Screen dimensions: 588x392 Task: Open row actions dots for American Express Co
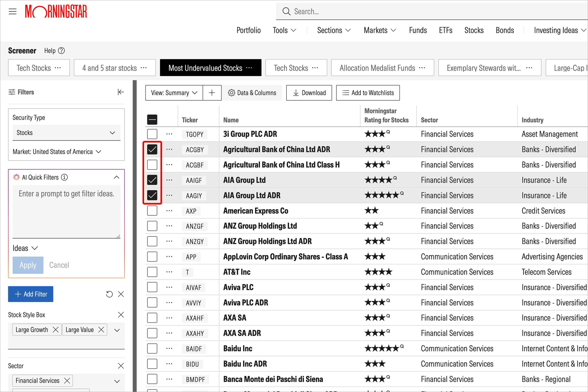tap(169, 211)
